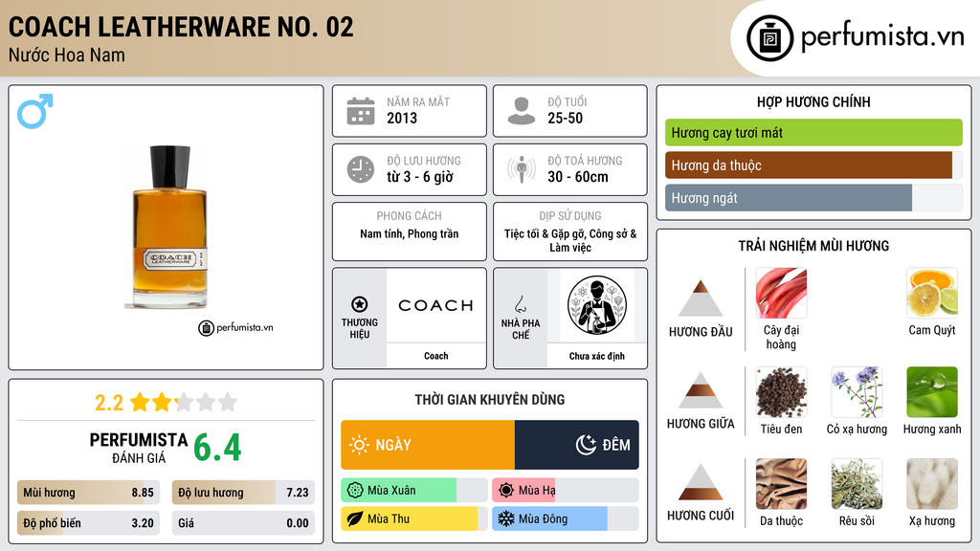Click the Hương cuối pyramid icon

pos(701,482)
